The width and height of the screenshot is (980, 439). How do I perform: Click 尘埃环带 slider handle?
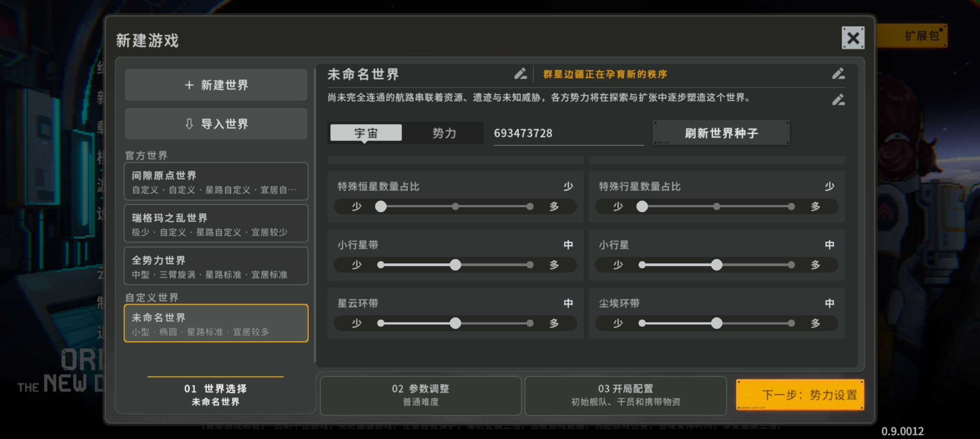(x=717, y=324)
